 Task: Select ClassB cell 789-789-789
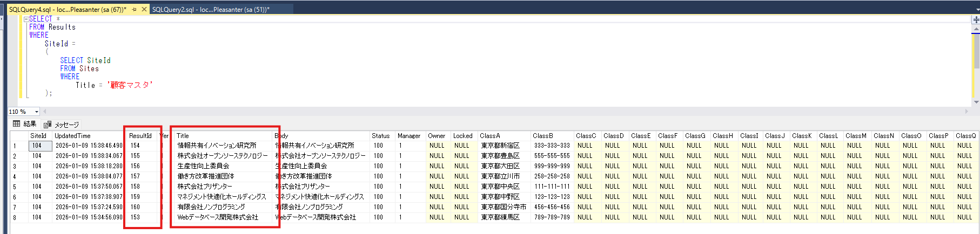click(552, 217)
